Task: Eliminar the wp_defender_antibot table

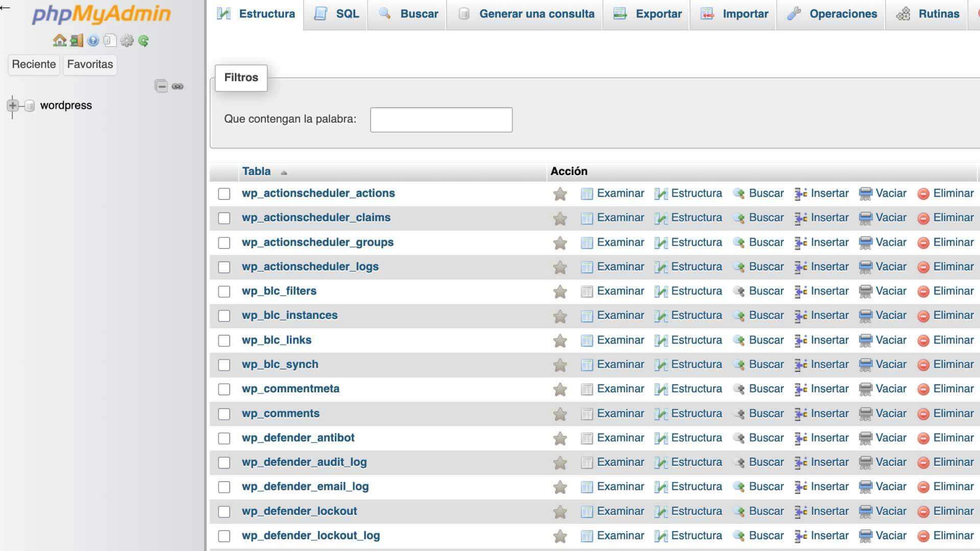Action: 953,437
